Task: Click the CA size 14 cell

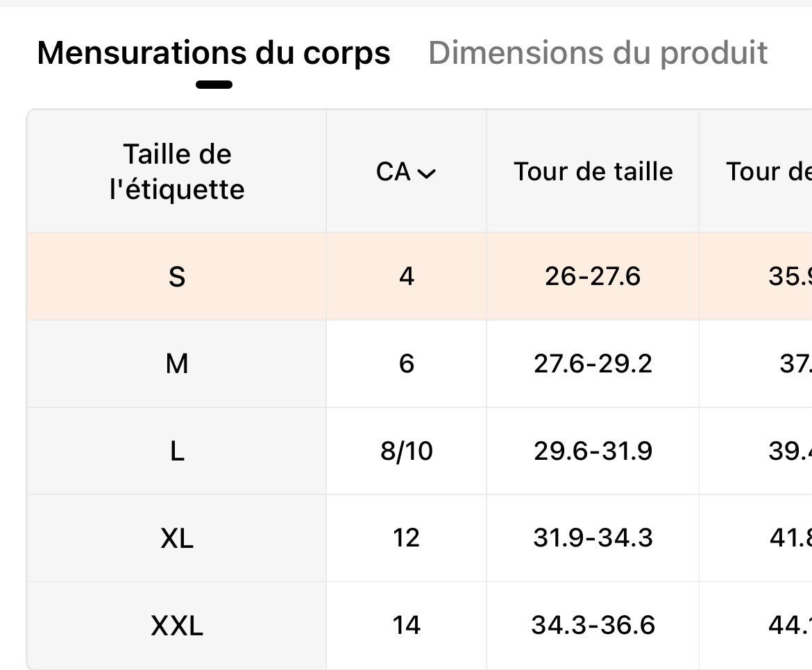Action: [x=407, y=626]
